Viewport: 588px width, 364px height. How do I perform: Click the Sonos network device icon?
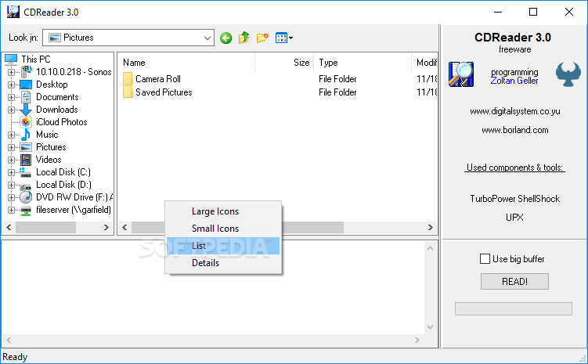(26, 71)
